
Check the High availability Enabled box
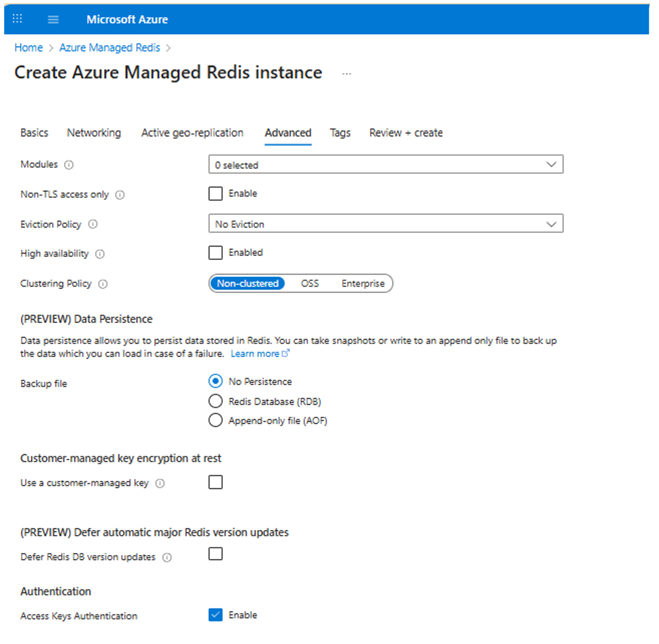(x=215, y=253)
